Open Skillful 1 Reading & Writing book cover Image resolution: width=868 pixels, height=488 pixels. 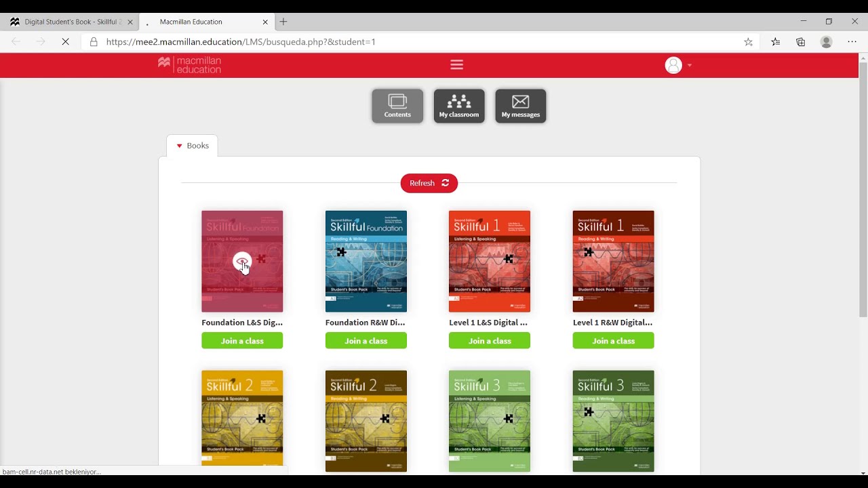pyautogui.click(x=614, y=262)
